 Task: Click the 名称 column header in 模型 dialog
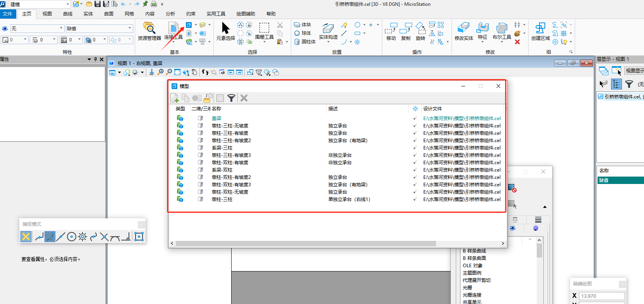pyautogui.click(x=216, y=109)
